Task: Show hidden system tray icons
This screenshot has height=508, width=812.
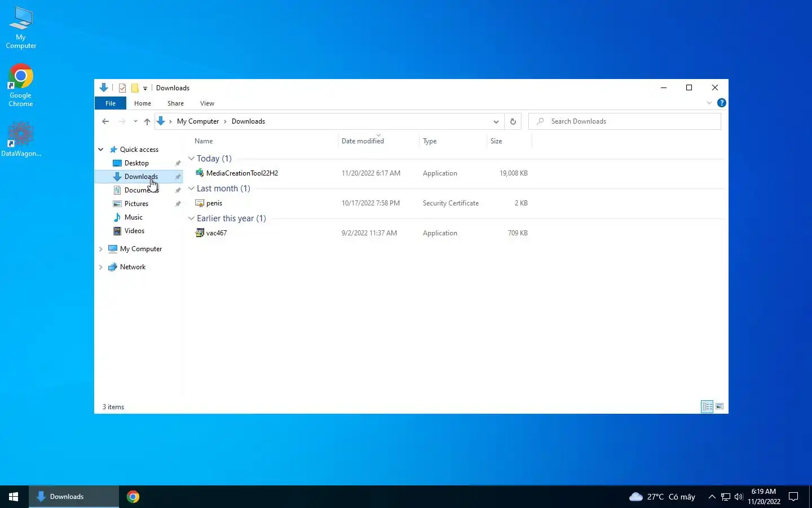Action: 712,497
